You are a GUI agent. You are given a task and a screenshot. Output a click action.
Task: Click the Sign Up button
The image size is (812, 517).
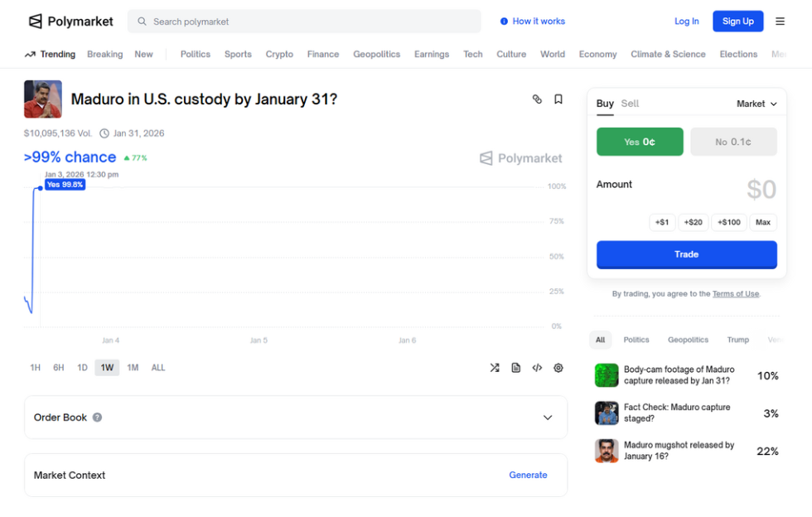coord(738,22)
